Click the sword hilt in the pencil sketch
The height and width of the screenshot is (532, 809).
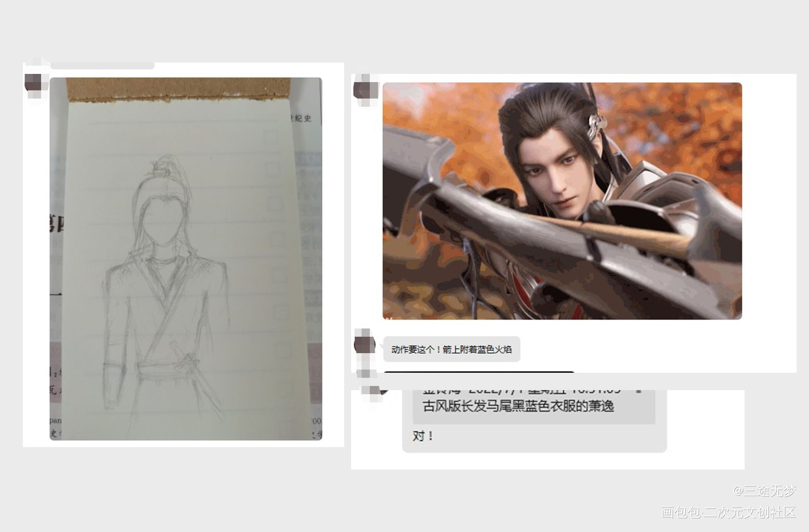point(176,349)
